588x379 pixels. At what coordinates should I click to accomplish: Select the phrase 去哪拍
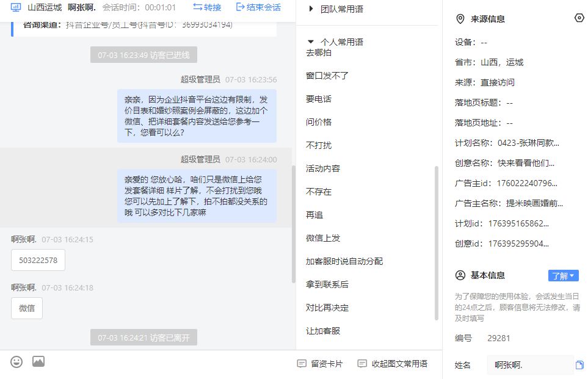319,53
